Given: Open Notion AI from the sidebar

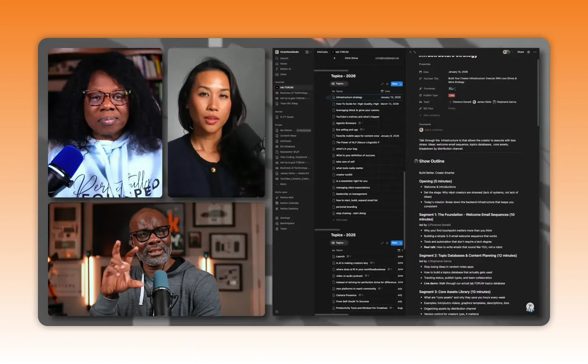Looking at the screenshot, I should 285,69.
